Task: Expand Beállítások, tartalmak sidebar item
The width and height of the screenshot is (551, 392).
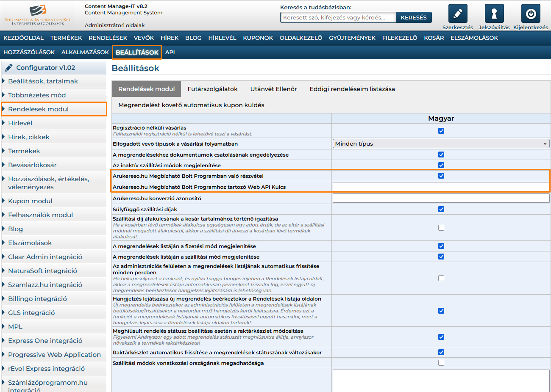Action: [x=54, y=81]
